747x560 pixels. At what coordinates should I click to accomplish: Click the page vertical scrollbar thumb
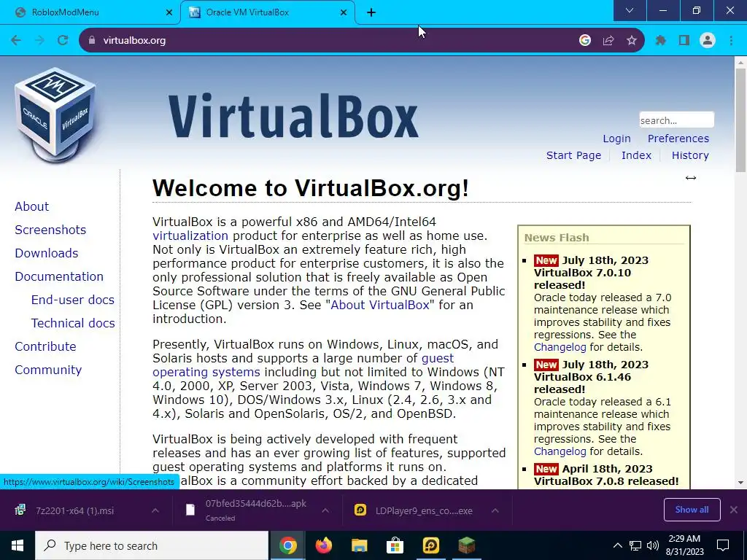741,120
